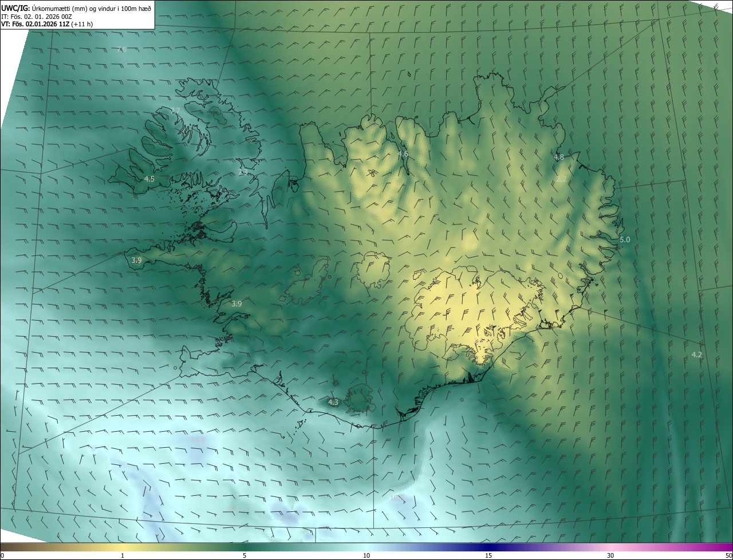The width and height of the screenshot is (733, 560).
Task: Click the 7.6 value label on the map
Action: pos(121,50)
